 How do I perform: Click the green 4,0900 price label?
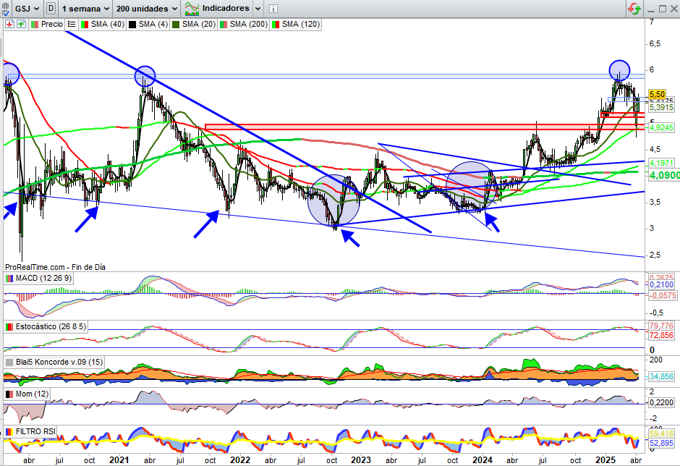click(664, 176)
